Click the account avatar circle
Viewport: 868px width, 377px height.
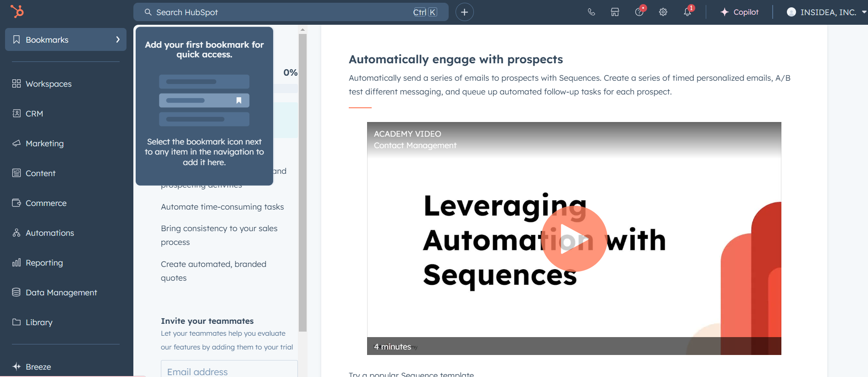pyautogui.click(x=791, y=12)
